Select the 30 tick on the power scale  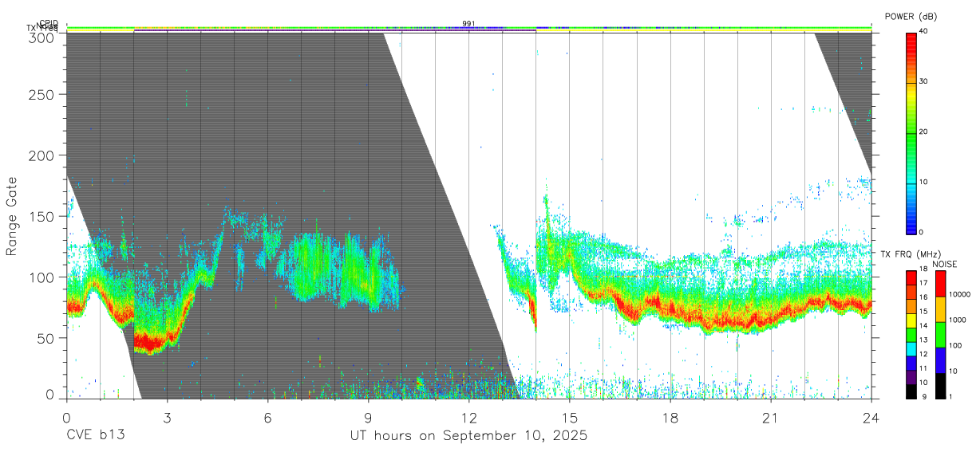[x=923, y=81]
